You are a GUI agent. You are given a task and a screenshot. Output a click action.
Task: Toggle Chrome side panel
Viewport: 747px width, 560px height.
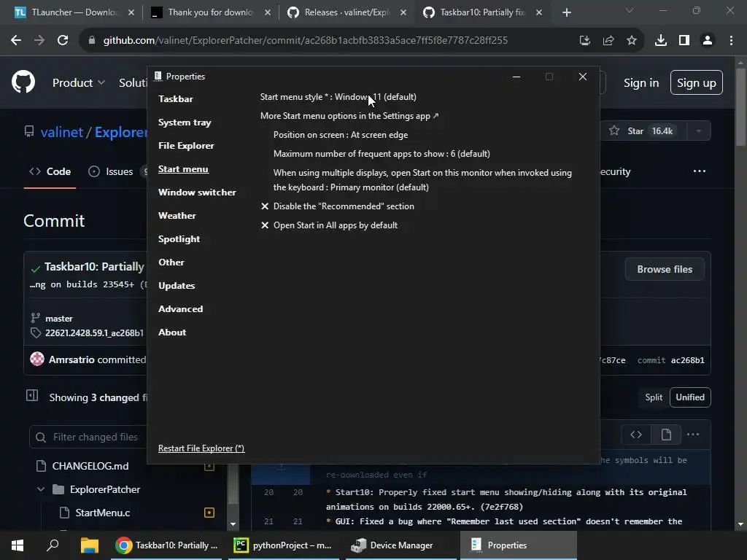(x=684, y=41)
